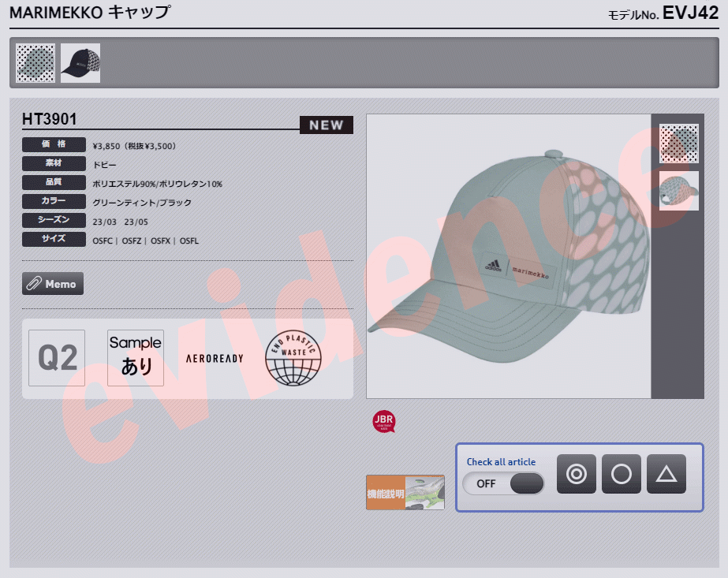Click the カラー color label
This screenshot has width=728, height=578.
(x=54, y=202)
